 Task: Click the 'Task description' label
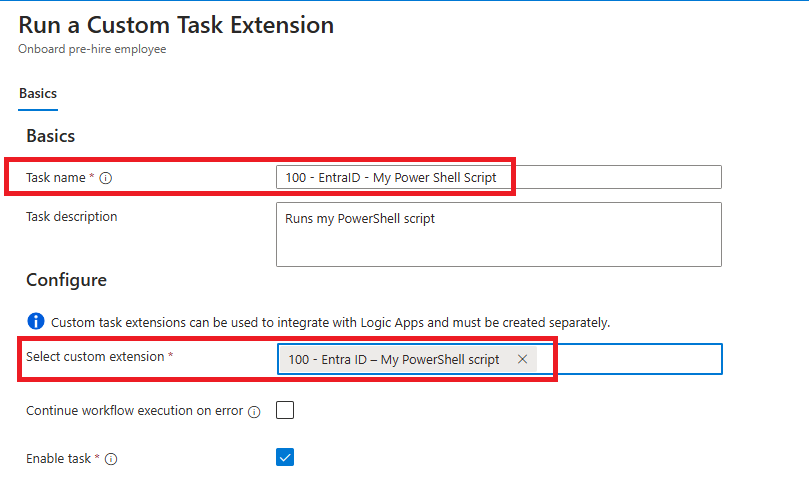click(x=71, y=216)
